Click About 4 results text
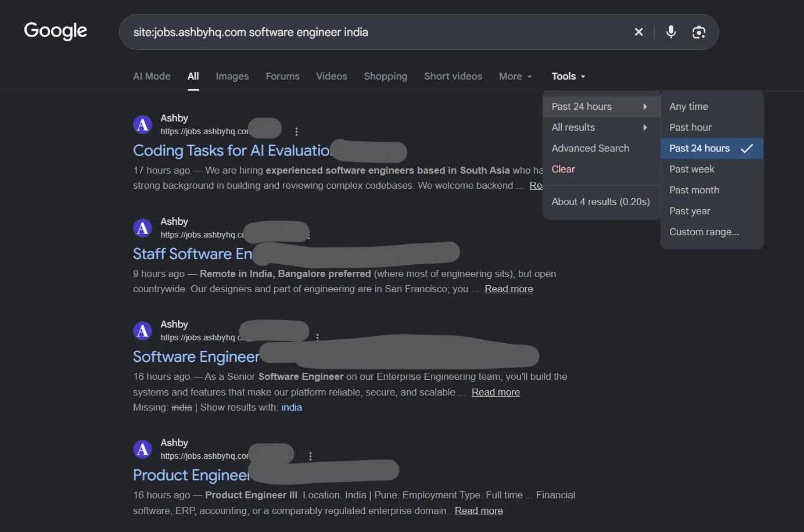804x532 pixels. 601,202
